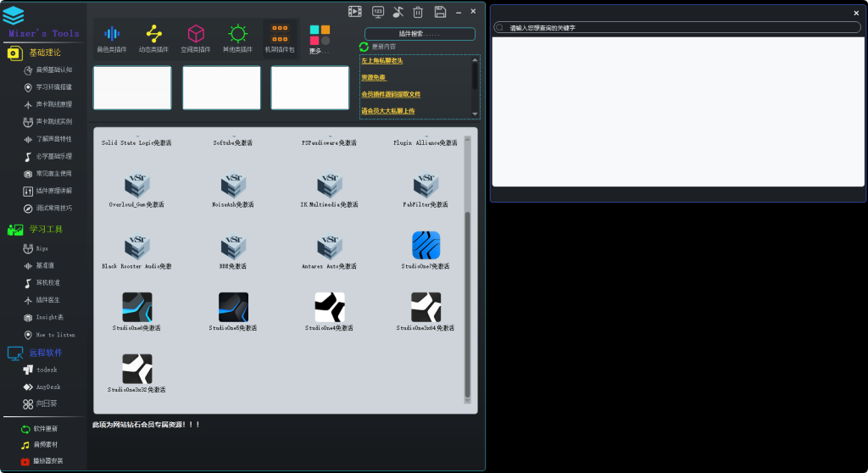Image resolution: width=868 pixels, height=473 pixels.
Task: Select the 机架插件包 rack plugin pack tab
Action: 280,39
